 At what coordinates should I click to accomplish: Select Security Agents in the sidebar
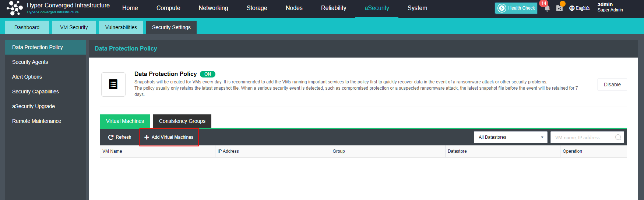tap(30, 62)
